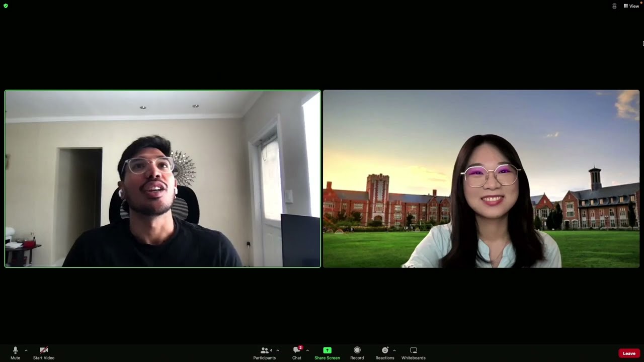Open the Participants panel

tap(264, 353)
